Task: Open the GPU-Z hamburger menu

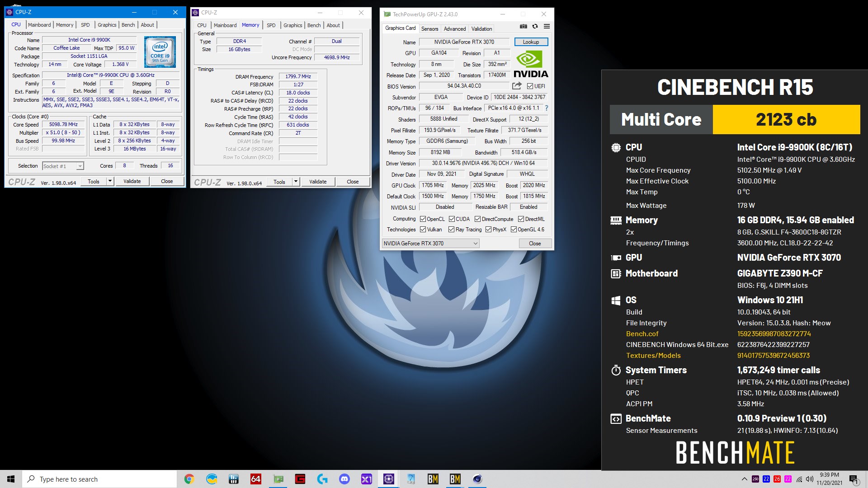Action: pos(547,27)
